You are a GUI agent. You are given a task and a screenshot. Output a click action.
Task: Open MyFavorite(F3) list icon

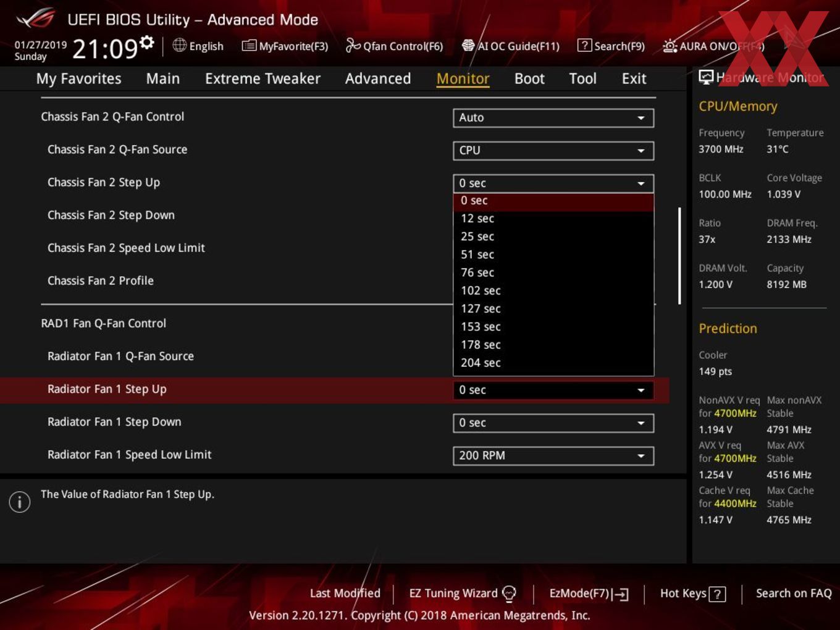(x=249, y=46)
